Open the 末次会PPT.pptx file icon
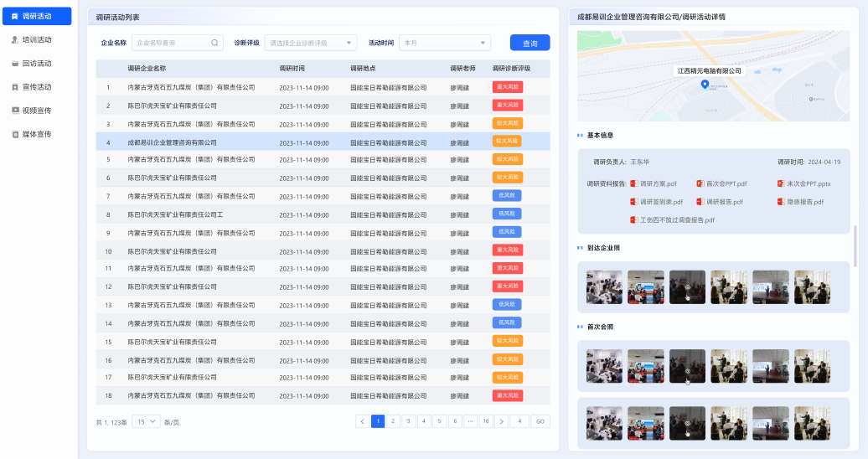This screenshot has height=459, width=868. (780, 183)
